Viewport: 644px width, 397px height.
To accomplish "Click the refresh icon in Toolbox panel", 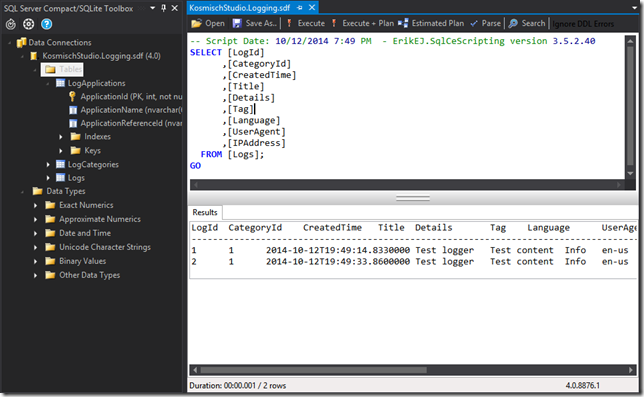I will 11,24.
